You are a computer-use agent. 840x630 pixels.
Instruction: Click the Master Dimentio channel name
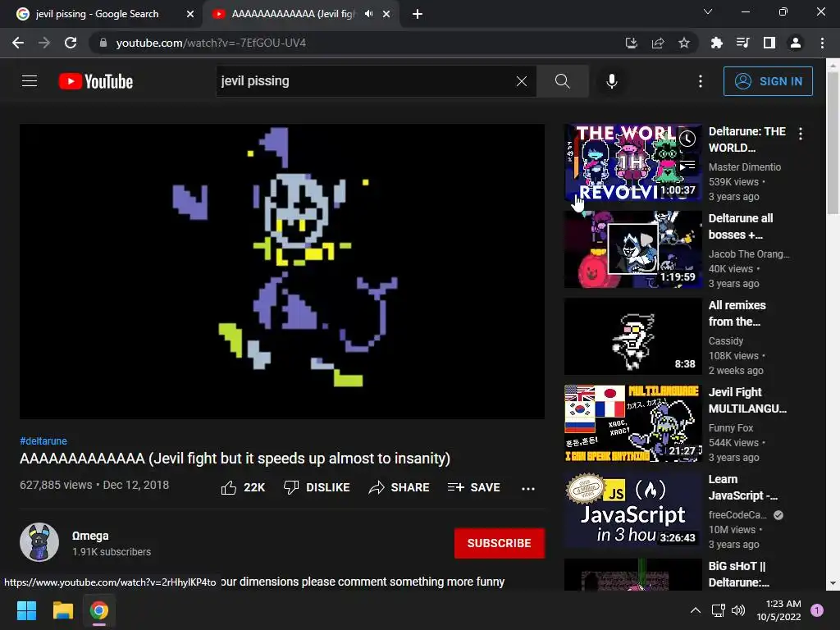click(745, 167)
